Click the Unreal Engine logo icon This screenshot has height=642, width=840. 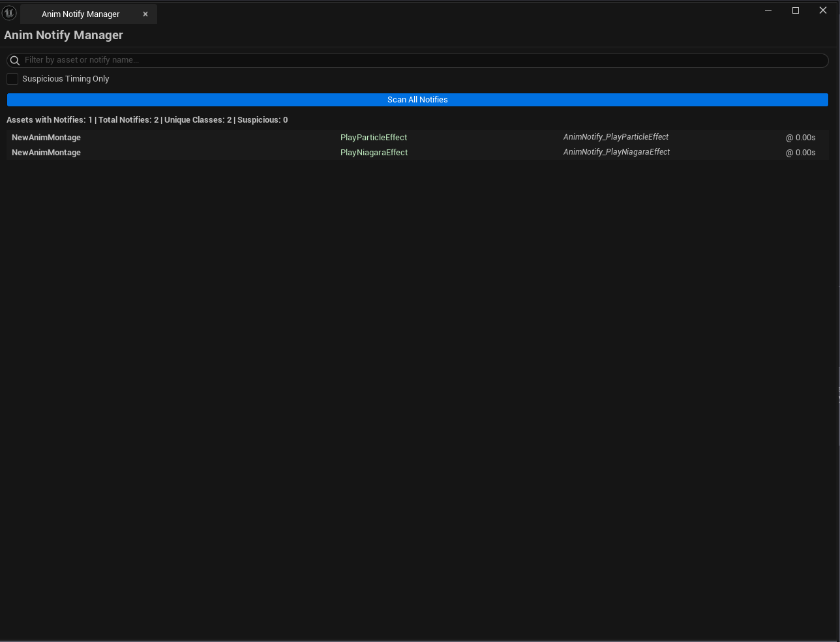[9, 12]
